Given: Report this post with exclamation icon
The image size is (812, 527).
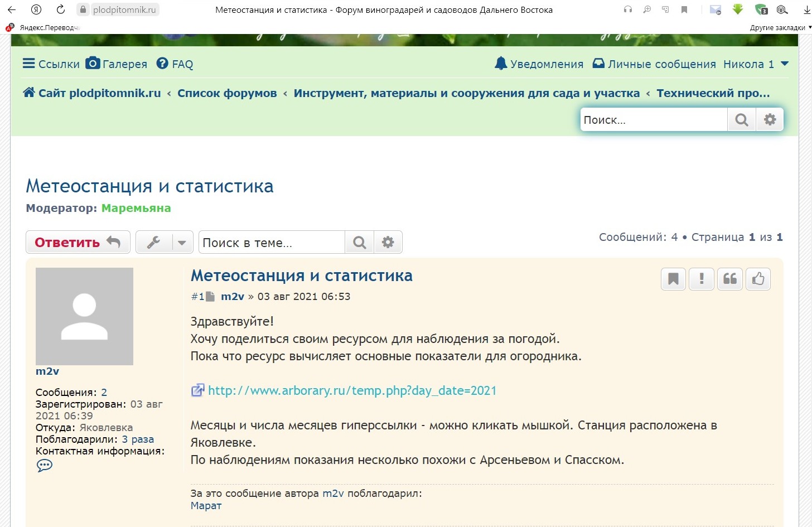Looking at the screenshot, I should pos(702,279).
